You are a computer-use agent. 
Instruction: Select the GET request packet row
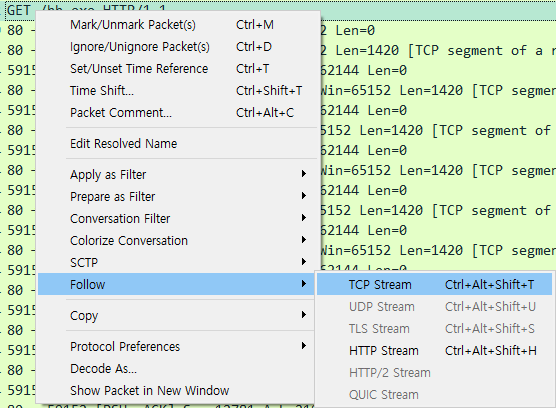pyautogui.click(x=278, y=10)
